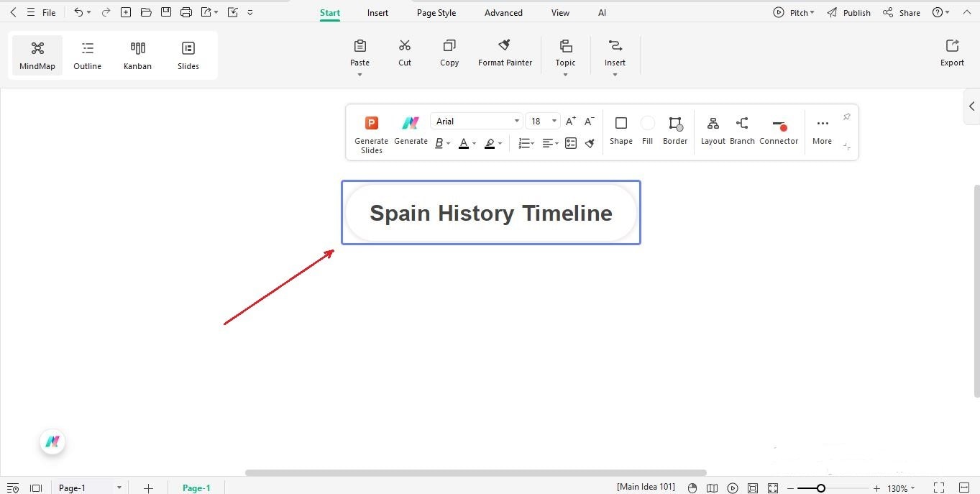
Task: Select the Spain History Timeline topic
Action: pos(490,212)
